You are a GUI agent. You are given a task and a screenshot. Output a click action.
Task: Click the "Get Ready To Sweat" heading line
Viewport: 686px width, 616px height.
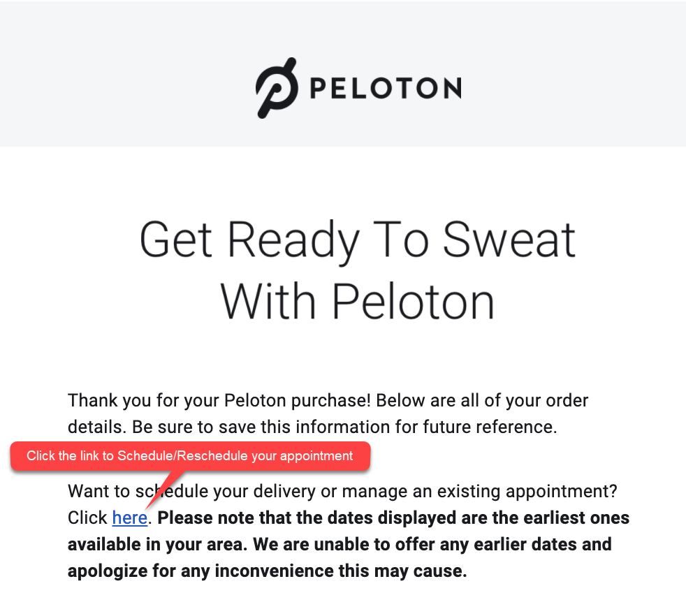[x=358, y=240]
